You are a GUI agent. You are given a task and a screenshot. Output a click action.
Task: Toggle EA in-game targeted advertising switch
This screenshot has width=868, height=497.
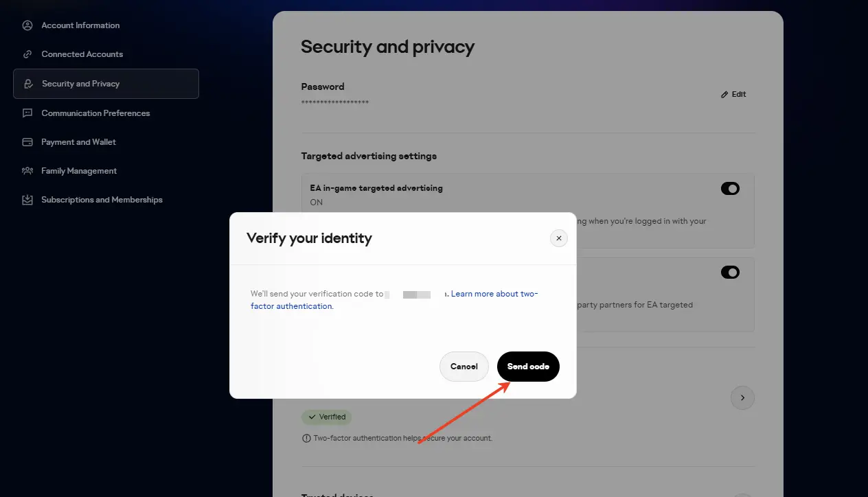pyautogui.click(x=730, y=189)
